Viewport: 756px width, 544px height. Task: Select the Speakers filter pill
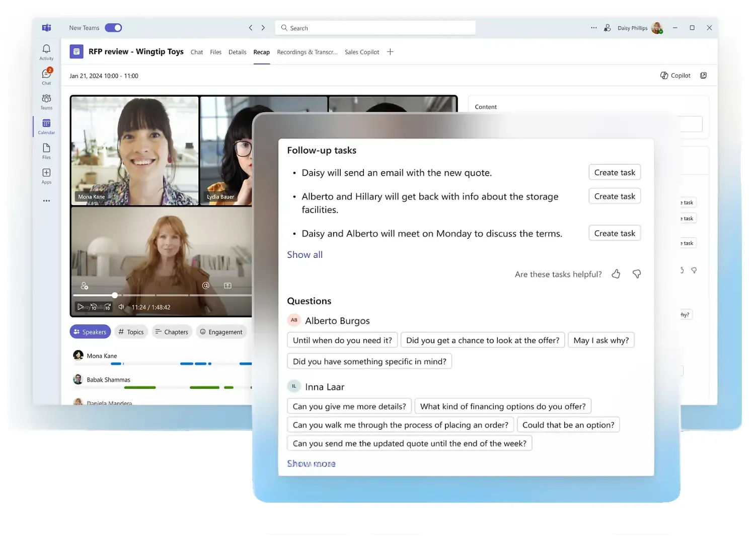pos(90,332)
